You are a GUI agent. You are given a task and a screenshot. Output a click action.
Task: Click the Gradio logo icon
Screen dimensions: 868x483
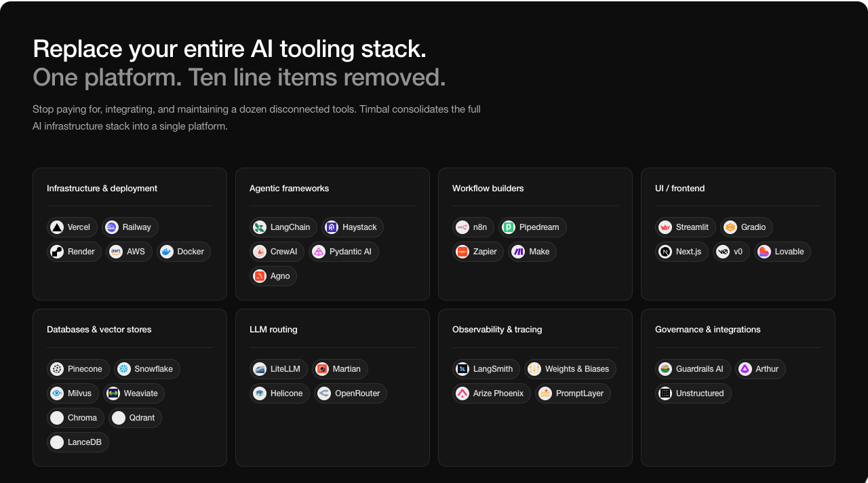coord(730,227)
